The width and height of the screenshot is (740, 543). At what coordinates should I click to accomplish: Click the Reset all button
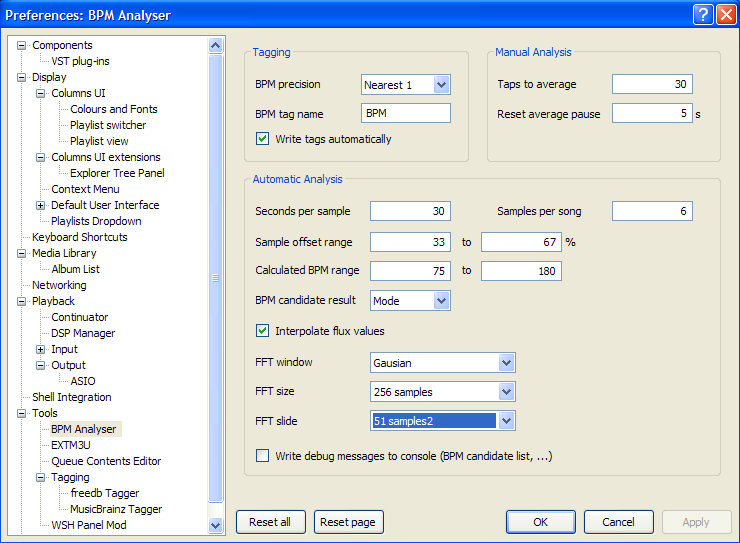tap(270, 522)
